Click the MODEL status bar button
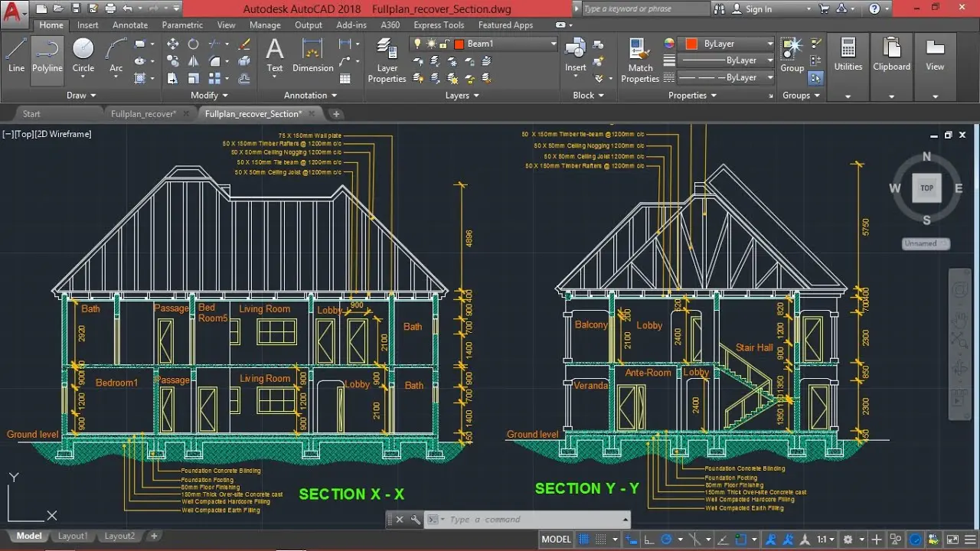 (556, 539)
